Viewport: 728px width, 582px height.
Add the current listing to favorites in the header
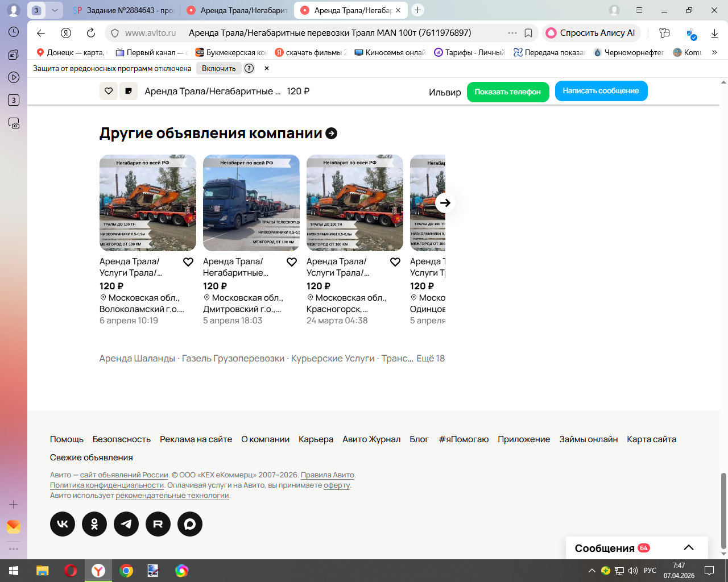(x=109, y=91)
